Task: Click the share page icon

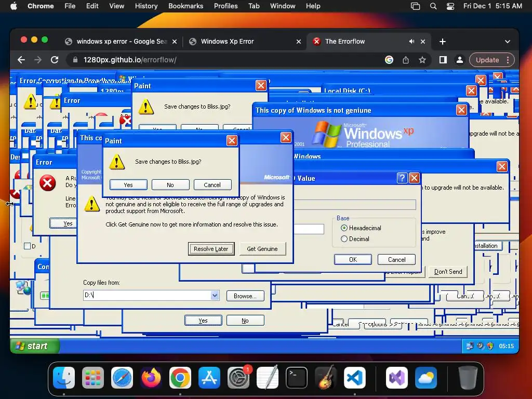Action: [405, 60]
